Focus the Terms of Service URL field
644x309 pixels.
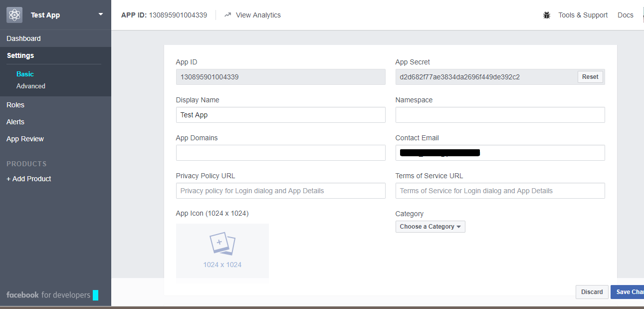(x=500, y=191)
